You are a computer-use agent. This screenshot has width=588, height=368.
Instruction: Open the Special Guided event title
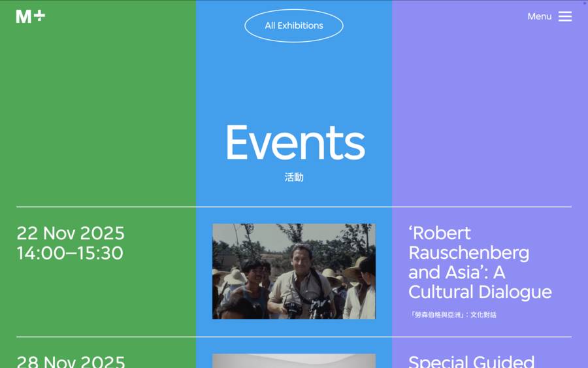pyautogui.click(x=471, y=361)
